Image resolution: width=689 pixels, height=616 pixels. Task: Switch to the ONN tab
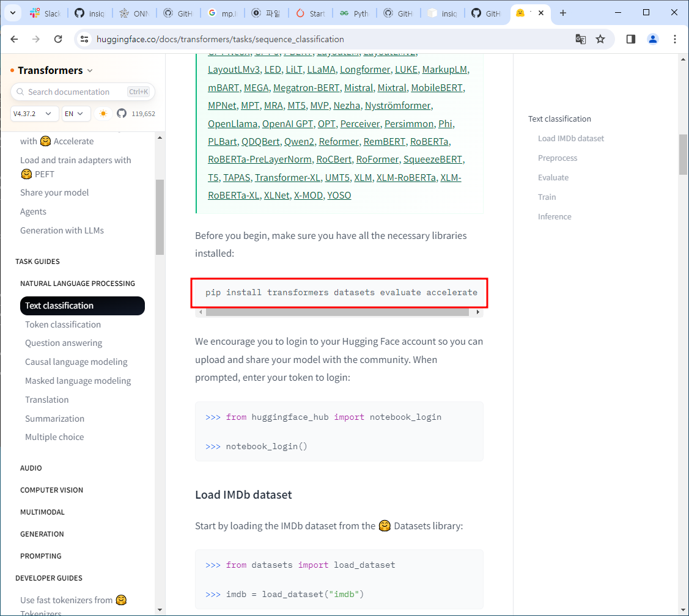pyautogui.click(x=134, y=13)
